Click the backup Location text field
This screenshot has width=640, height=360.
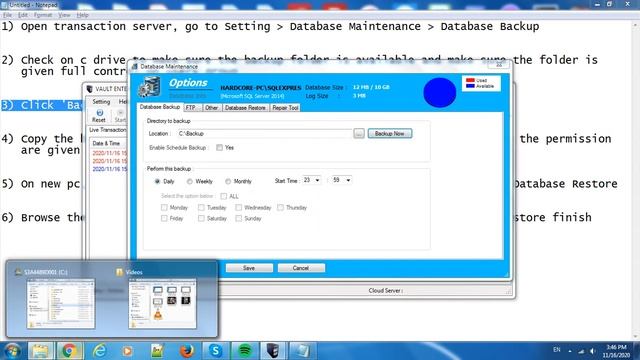click(264, 133)
